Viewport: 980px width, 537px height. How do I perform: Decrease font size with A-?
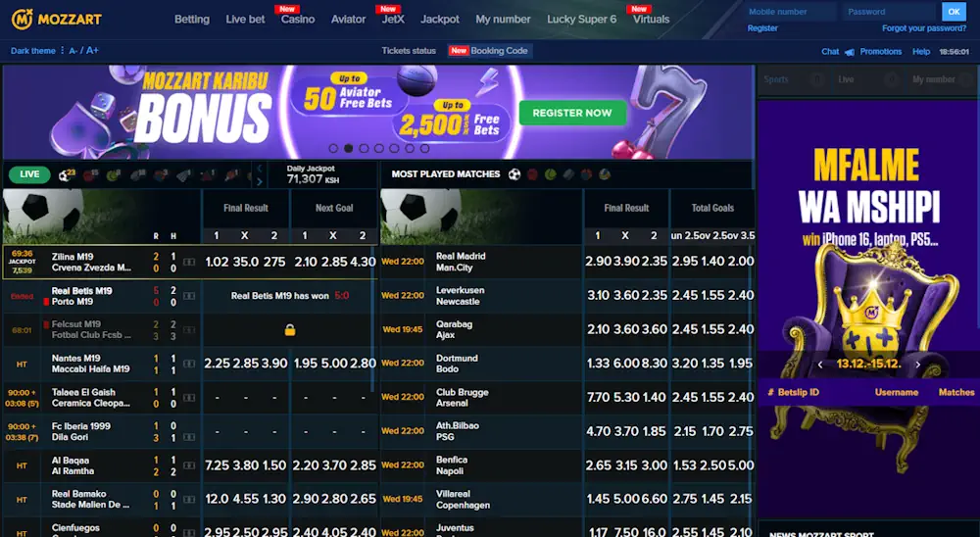(x=73, y=51)
